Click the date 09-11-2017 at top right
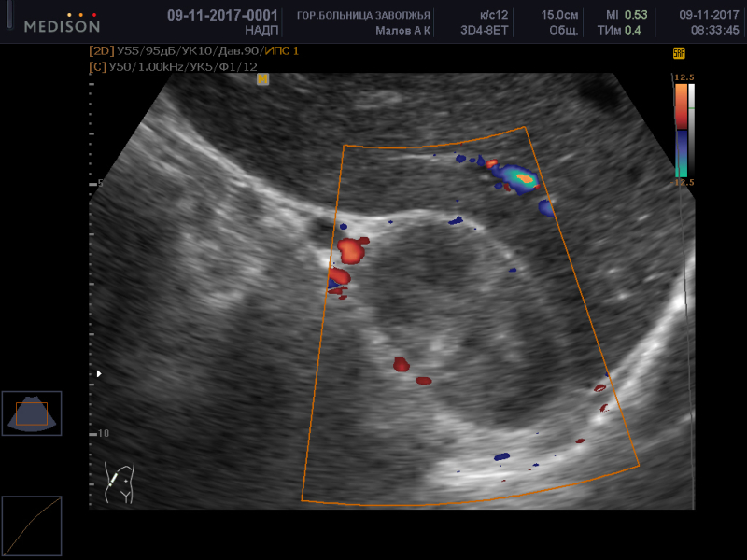Screen dimensions: 747x560 pyautogui.click(x=709, y=15)
